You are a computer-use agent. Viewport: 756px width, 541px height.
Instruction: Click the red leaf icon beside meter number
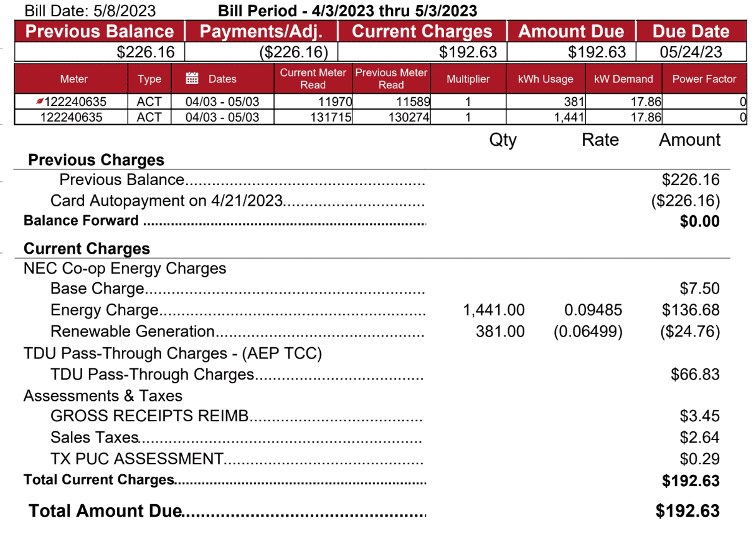[40, 101]
